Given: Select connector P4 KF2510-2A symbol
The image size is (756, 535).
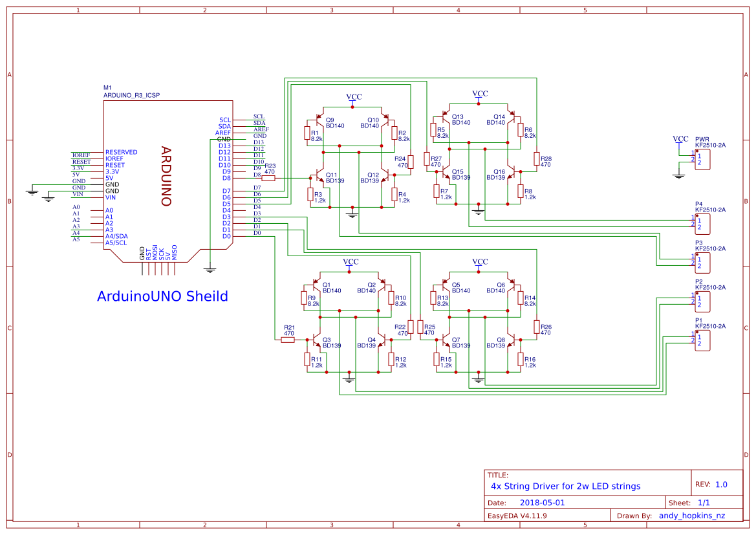Looking at the screenshot, I should [x=702, y=224].
